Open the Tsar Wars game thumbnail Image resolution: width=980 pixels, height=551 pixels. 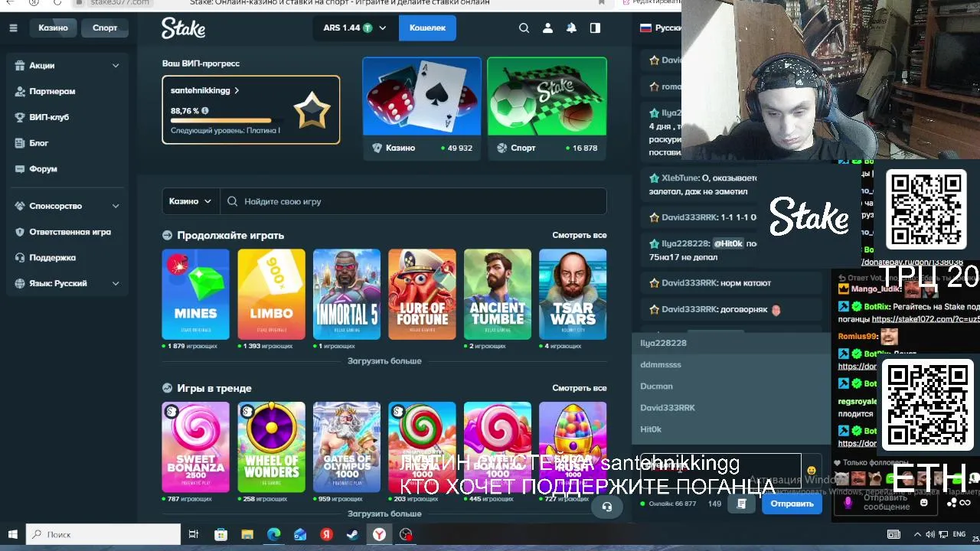[x=573, y=294]
